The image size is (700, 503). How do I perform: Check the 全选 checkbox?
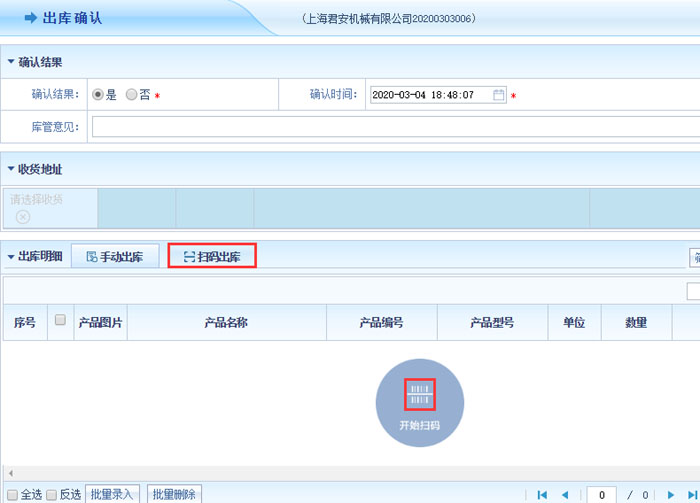click(12, 494)
